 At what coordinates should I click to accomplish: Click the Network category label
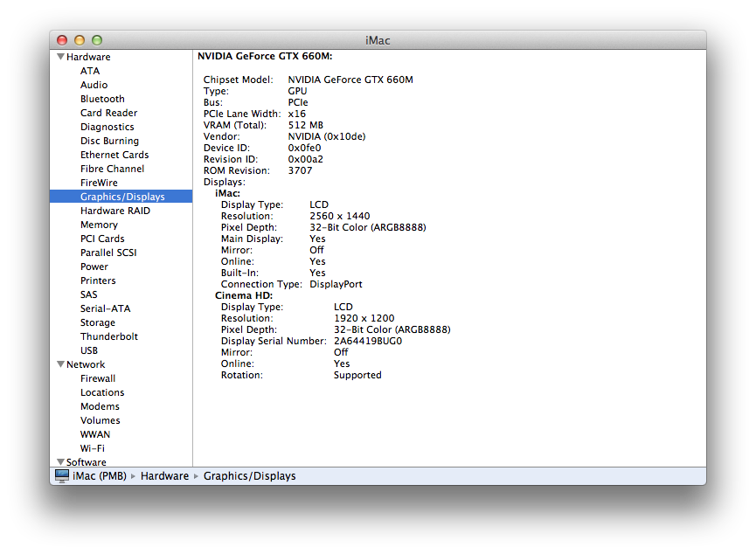[x=86, y=364]
